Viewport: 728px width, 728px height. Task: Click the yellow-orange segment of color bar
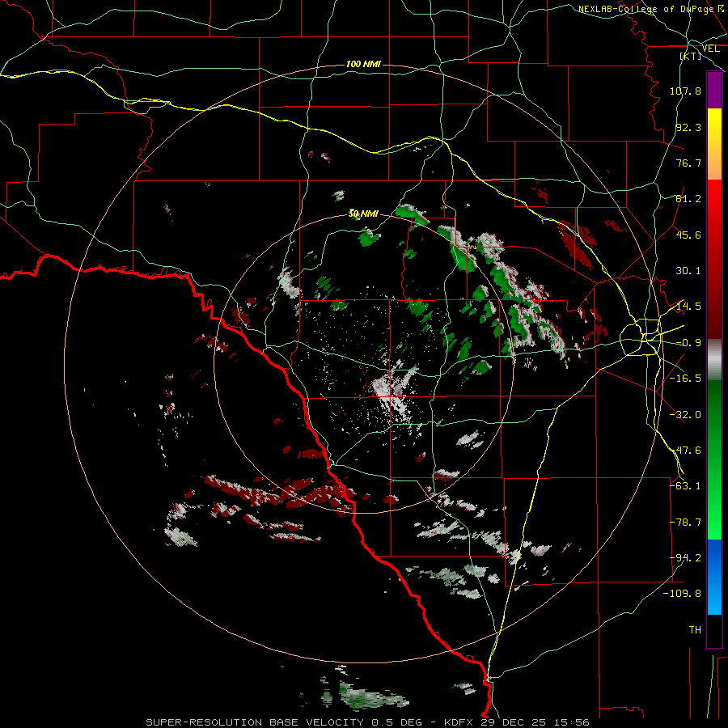coord(714,144)
